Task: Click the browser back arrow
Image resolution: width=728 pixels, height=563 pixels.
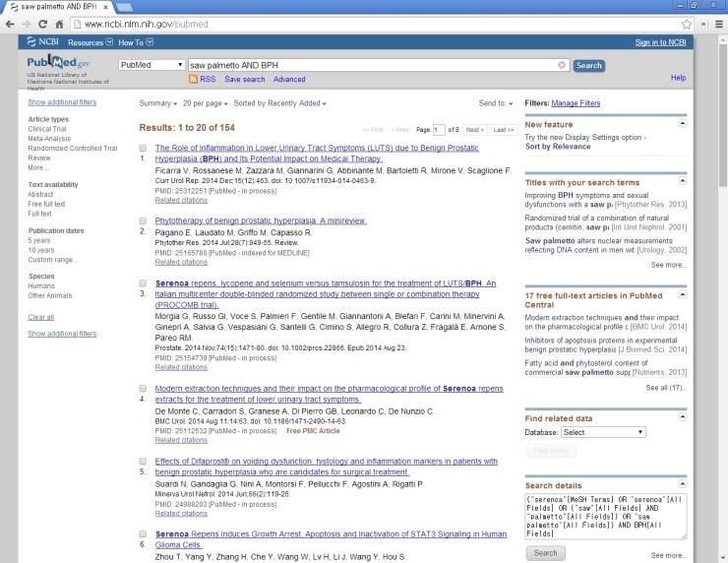Action: point(11,23)
